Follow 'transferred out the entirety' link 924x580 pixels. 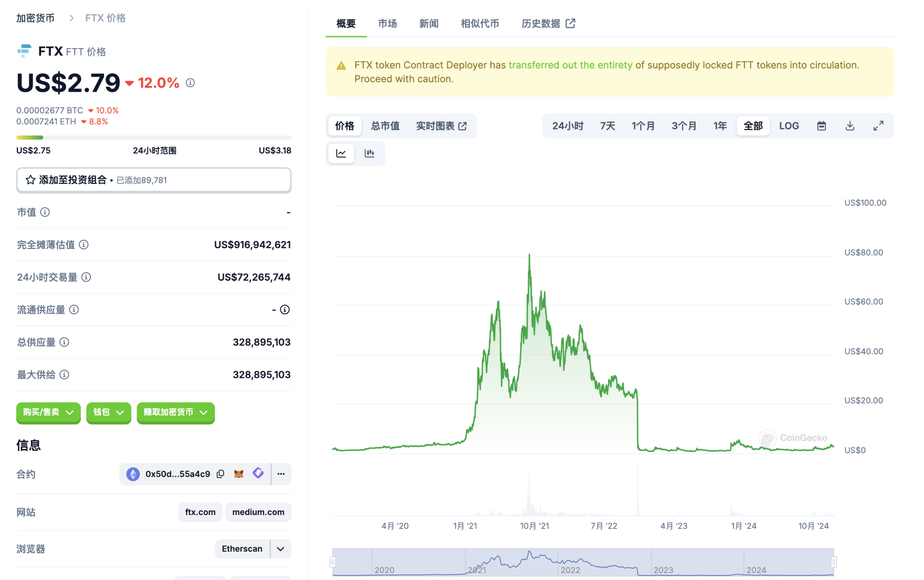coord(570,65)
